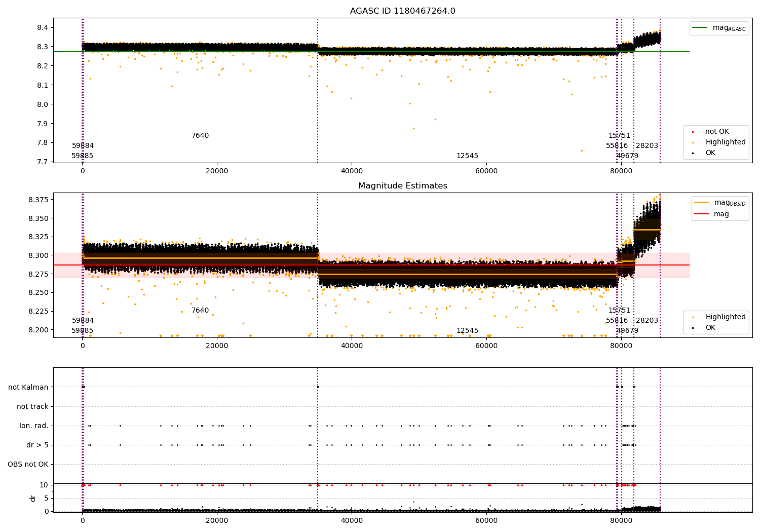Image resolution: width=760 pixels, height=532 pixels.
Task: Click x-axis tick 20000 in bottom plot
Action: pos(217,521)
